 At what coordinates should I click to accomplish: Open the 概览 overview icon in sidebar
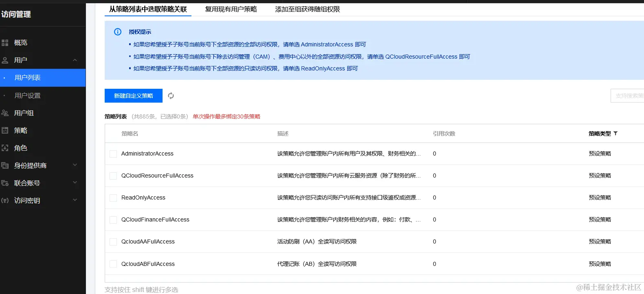pyautogui.click(x=5, y=43)
